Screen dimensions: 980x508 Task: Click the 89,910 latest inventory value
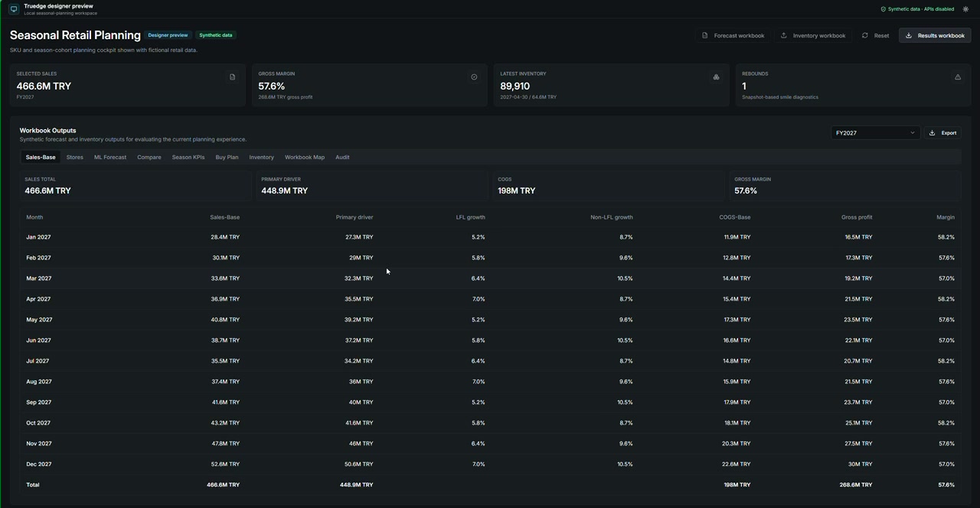coord(514,86)
